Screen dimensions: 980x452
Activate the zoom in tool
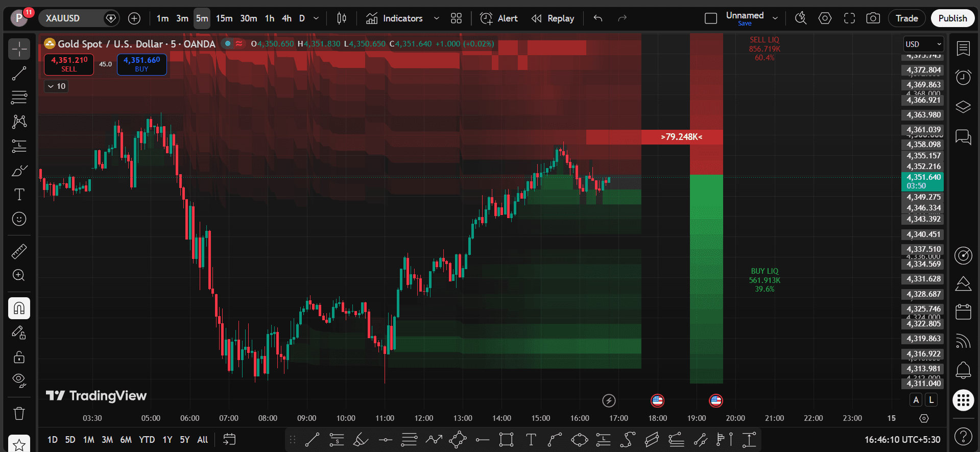coord(19,276)
